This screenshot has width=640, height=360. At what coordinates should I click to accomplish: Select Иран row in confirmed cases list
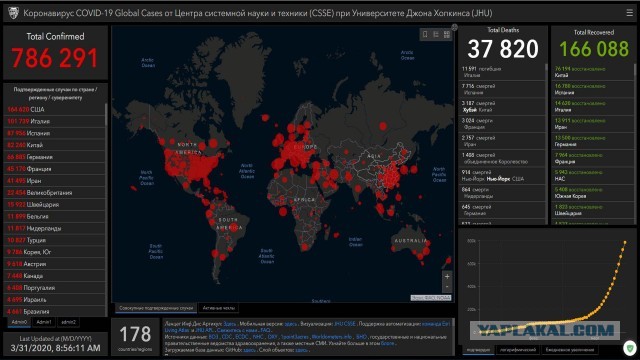click(x=54, y=180)
